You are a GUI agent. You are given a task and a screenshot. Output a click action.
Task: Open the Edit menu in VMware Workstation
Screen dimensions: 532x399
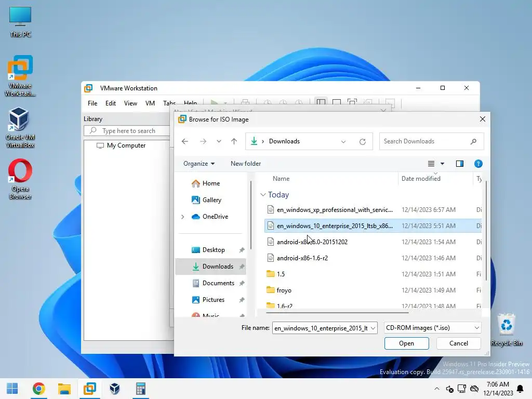point(110,103)
